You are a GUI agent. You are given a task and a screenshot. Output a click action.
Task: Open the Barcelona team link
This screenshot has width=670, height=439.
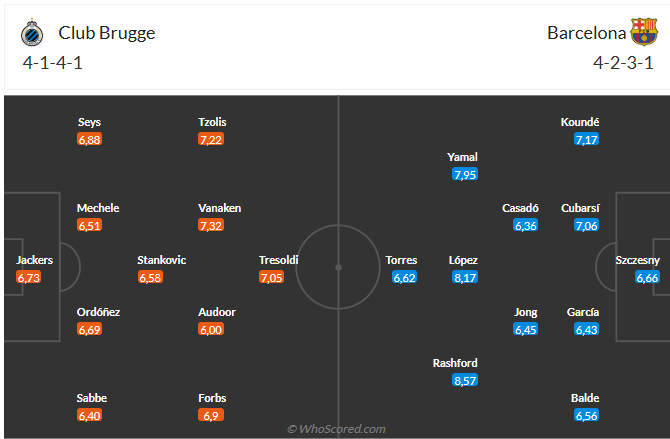click(x=586, y=33)
